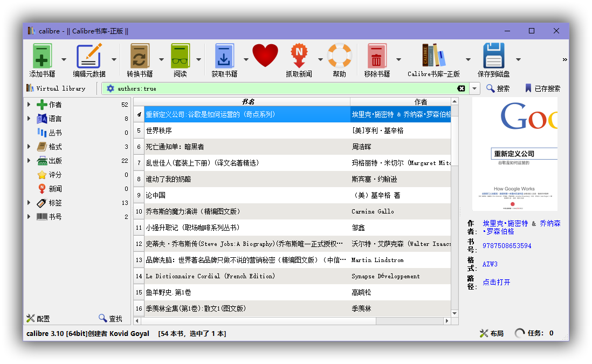
Task: Sort by the 书名 title column header
Action: pyautogui.click(x=247, y=101)
